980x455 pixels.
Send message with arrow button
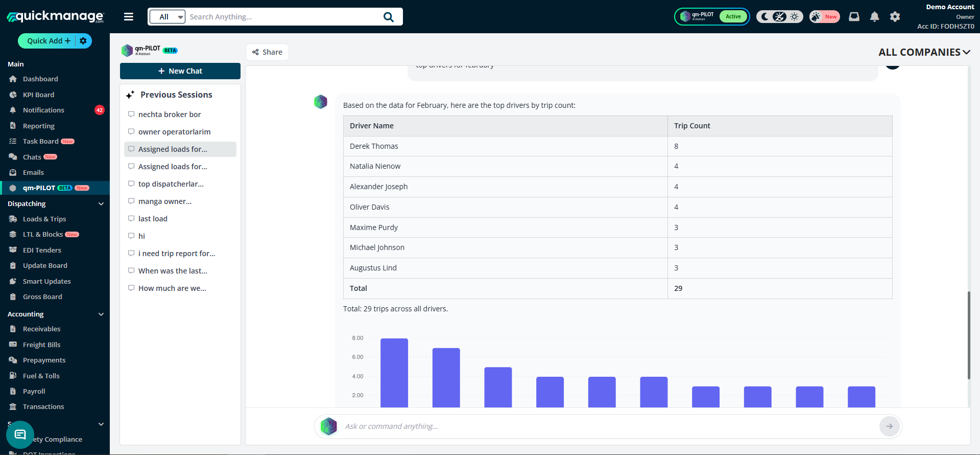coord(889,426)
